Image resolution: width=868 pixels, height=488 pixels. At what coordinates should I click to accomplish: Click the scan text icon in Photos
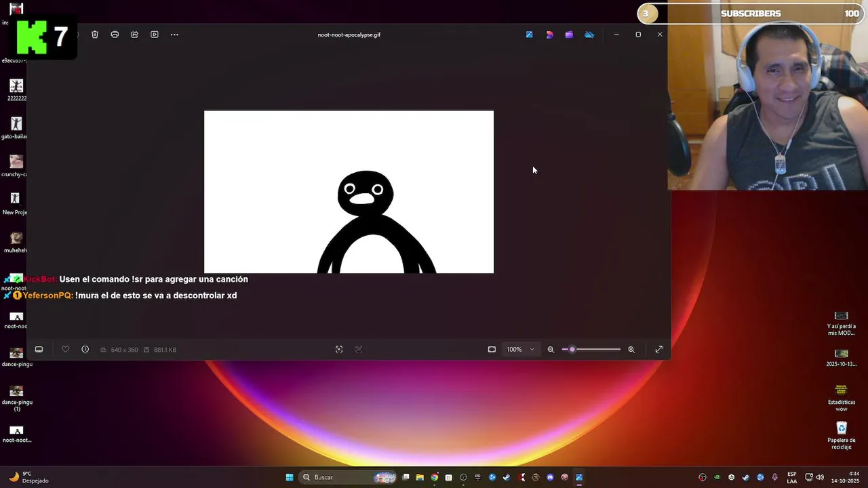[x=339, y=350]
